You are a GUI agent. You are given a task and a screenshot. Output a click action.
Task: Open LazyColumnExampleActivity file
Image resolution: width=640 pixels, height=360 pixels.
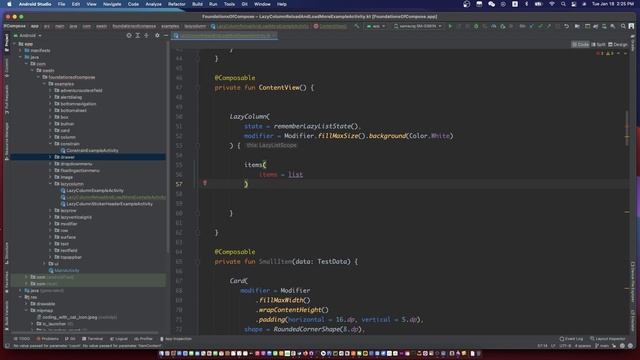pos(95,191)
